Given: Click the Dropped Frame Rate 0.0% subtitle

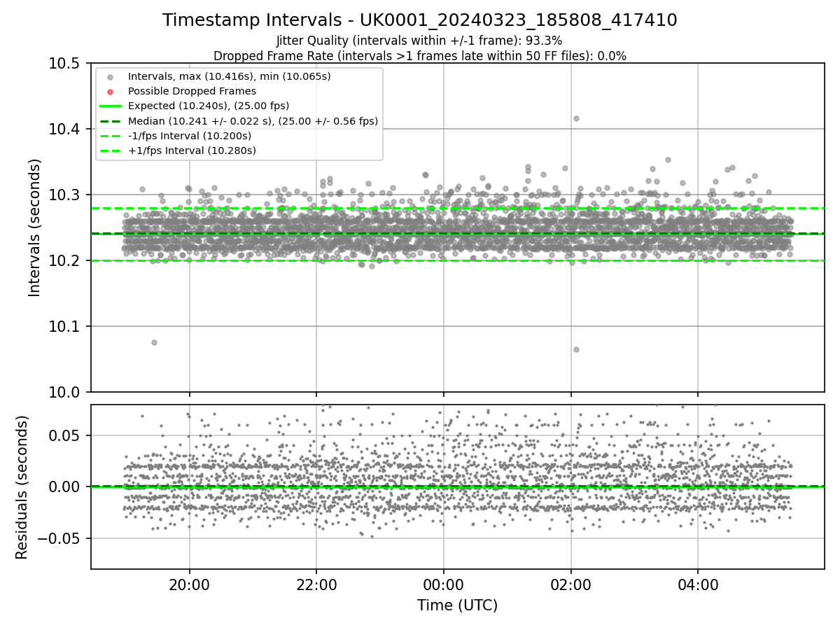Looking at the screenshot, I should [x=420, y=56].
